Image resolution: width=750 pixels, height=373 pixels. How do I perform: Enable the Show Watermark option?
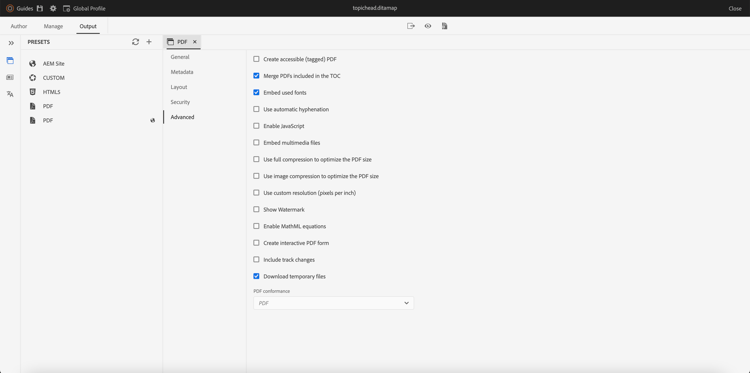pos(256,209)
